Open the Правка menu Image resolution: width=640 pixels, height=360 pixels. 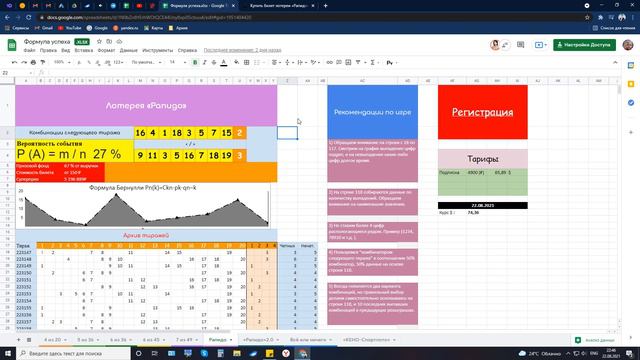pyautogui.click(x=48, y=50)
